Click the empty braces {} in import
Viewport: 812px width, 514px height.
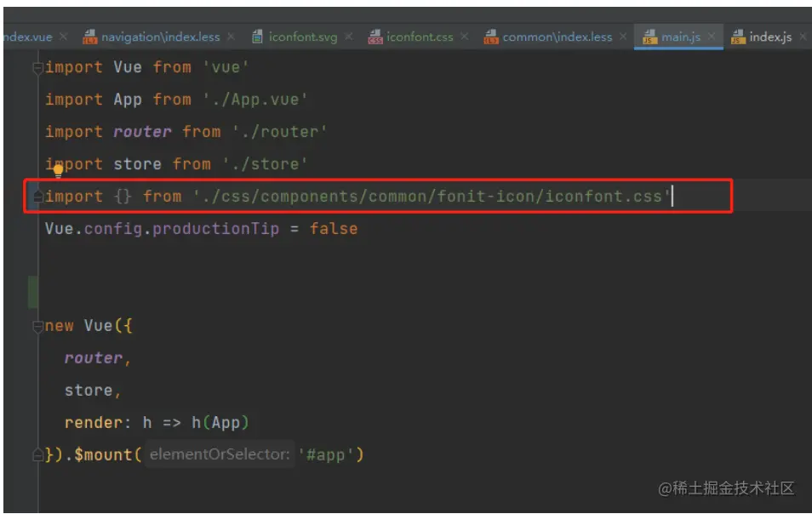(123, 197)
